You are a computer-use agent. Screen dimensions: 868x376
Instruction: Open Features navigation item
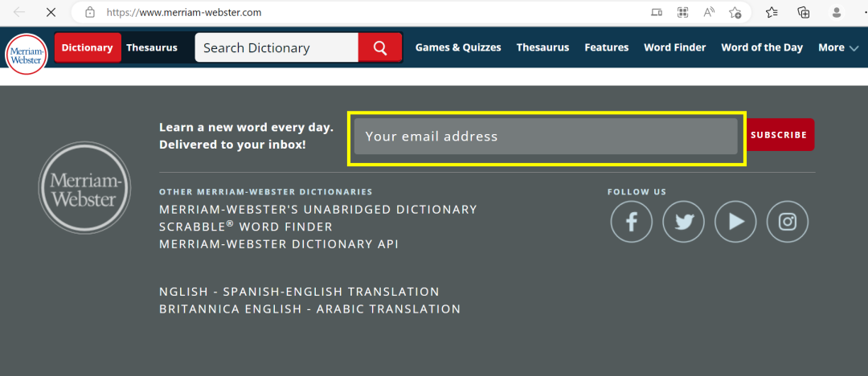pos(606,47)
